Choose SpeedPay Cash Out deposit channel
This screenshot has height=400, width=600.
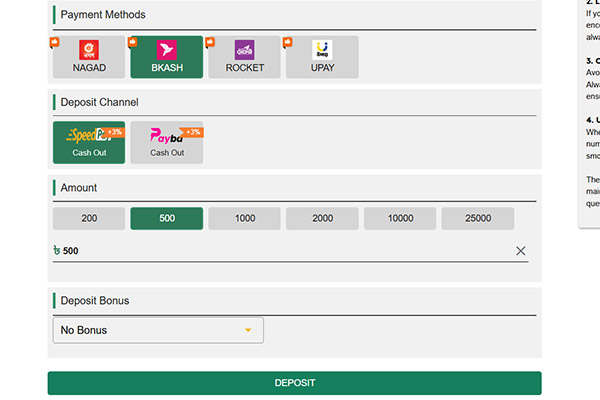pyautogui.click(x=89, y=142)
